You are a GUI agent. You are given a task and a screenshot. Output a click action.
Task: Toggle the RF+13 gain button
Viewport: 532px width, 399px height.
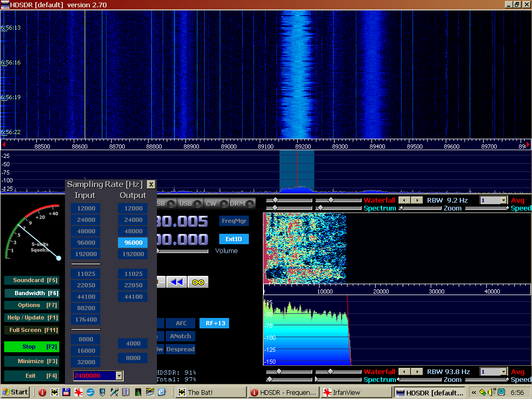(x=215, y=323)
